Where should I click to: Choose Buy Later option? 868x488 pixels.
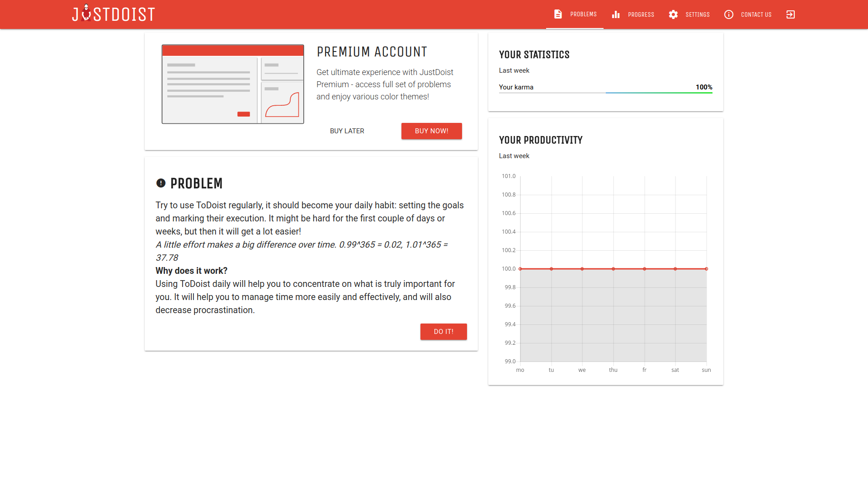(x=347, y=131)
